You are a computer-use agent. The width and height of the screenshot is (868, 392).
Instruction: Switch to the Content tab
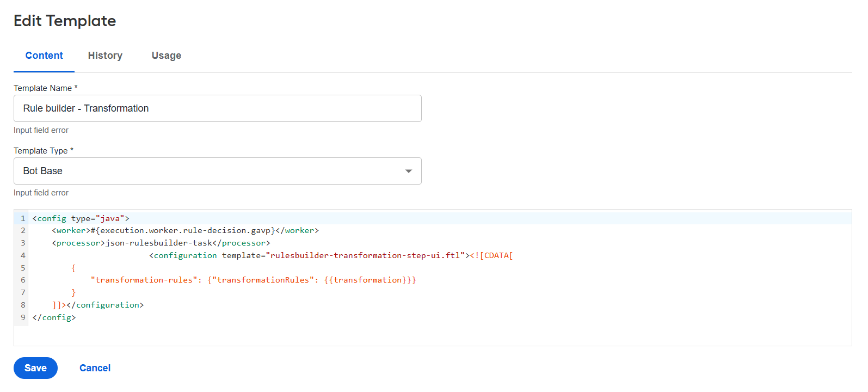click(x=44, y=56)
